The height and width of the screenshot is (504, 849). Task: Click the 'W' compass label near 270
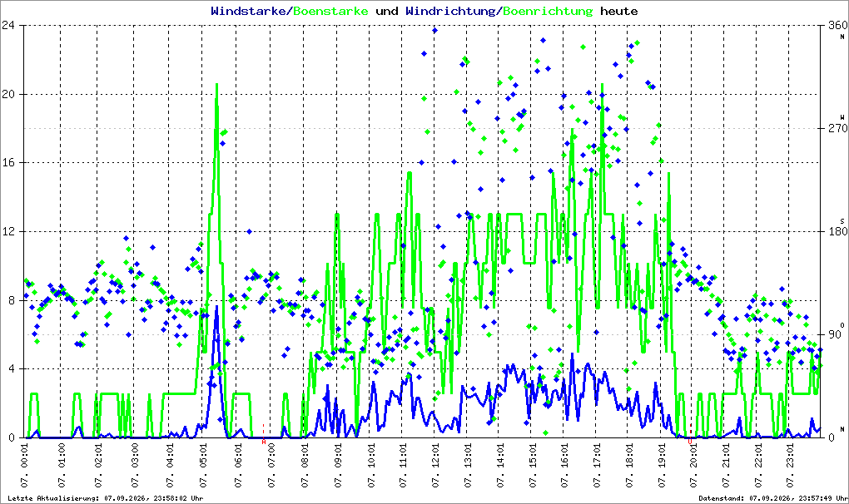click(x=842, y=117)
